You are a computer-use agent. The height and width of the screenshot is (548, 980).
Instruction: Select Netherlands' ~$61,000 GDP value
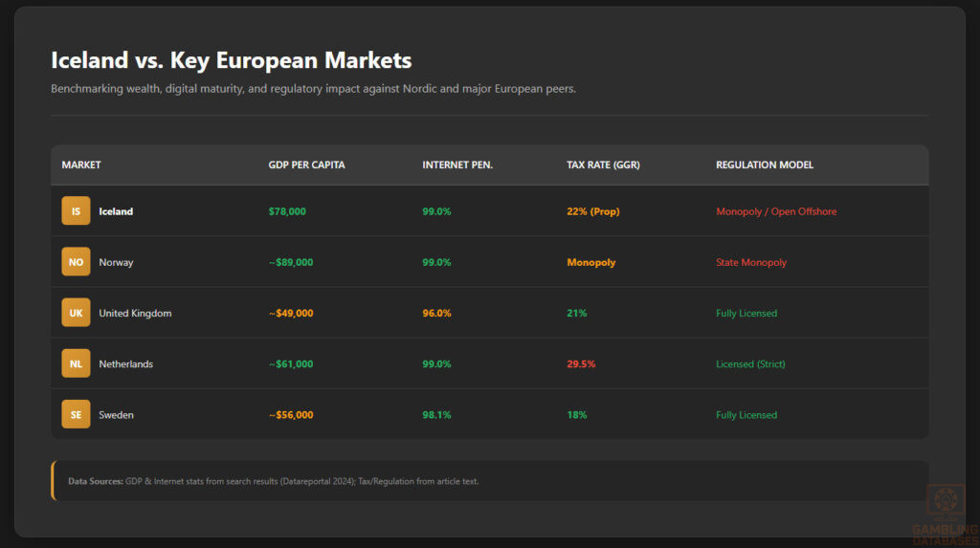(x=291, y=363)
